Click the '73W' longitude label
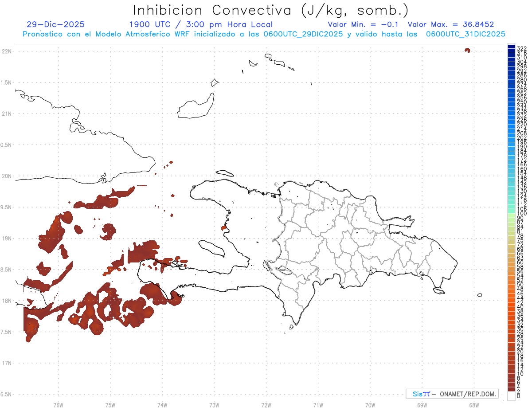The height and width of the screenshot is (411, 532). pyautogui.click(x=214, y=405)
